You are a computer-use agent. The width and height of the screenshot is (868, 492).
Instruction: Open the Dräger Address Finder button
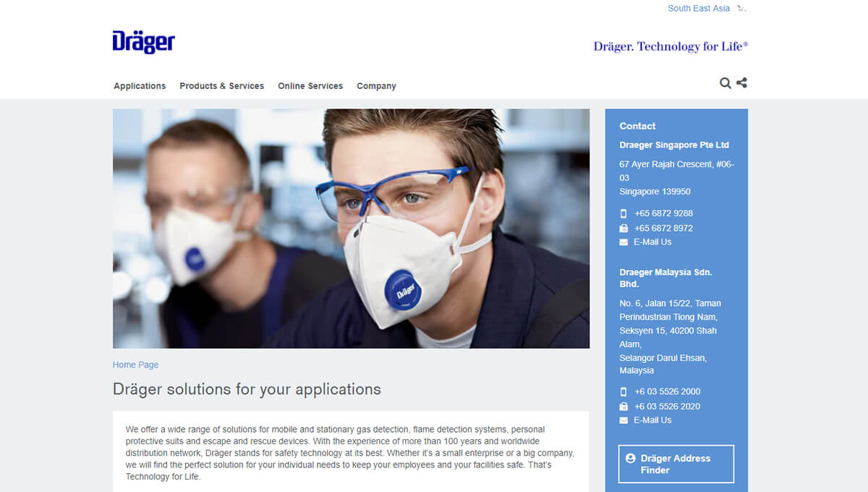(x=676, y=464)
